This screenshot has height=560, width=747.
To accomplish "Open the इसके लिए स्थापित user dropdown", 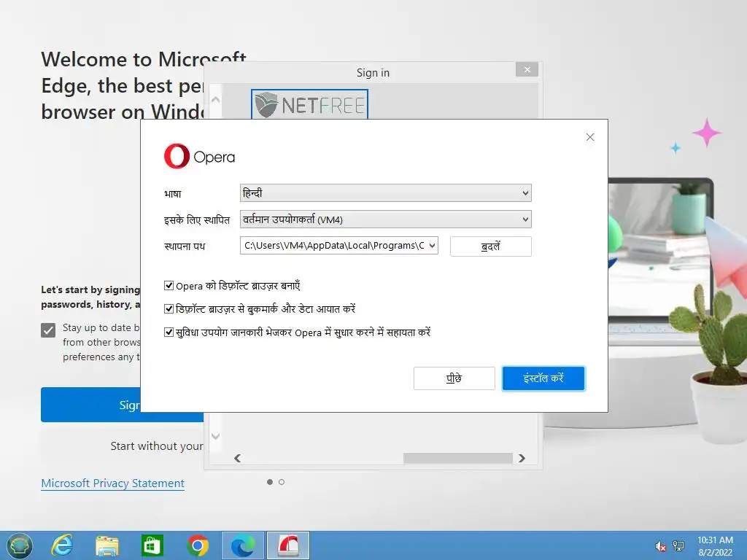I will [x=385, y=219].
